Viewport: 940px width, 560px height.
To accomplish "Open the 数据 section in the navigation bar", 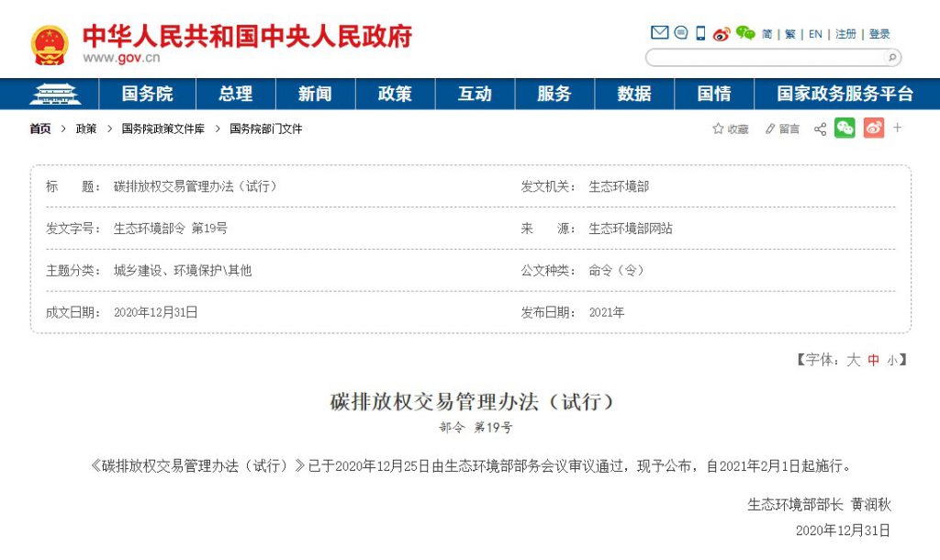I will pyautogui.click(x=634, y=93).
